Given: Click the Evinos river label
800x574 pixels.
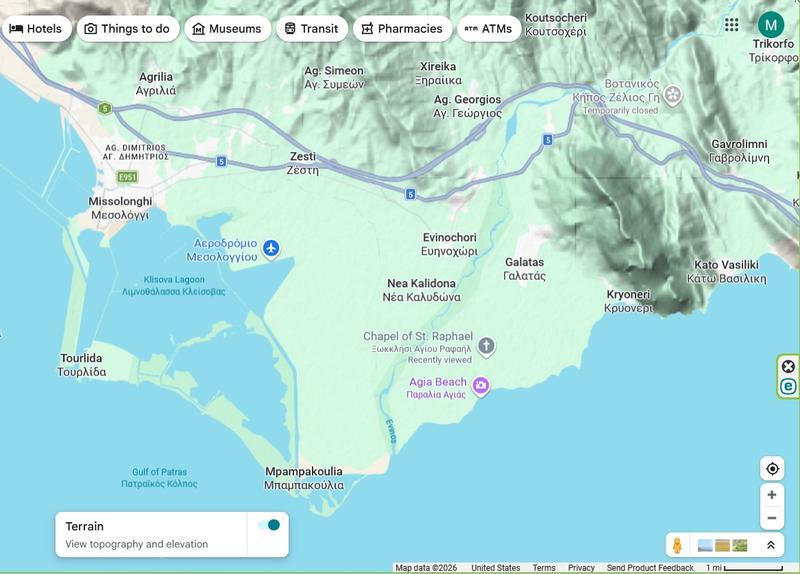Looking at the screenshot, I should [x=391, y=432].
